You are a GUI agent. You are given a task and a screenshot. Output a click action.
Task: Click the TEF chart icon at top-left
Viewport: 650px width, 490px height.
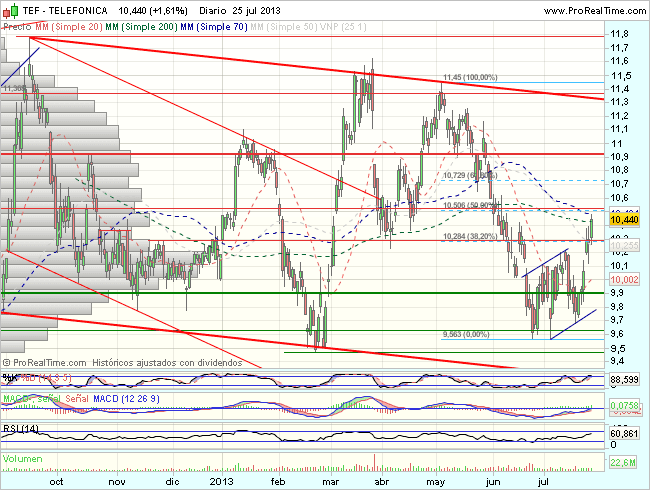click(10, 8)
